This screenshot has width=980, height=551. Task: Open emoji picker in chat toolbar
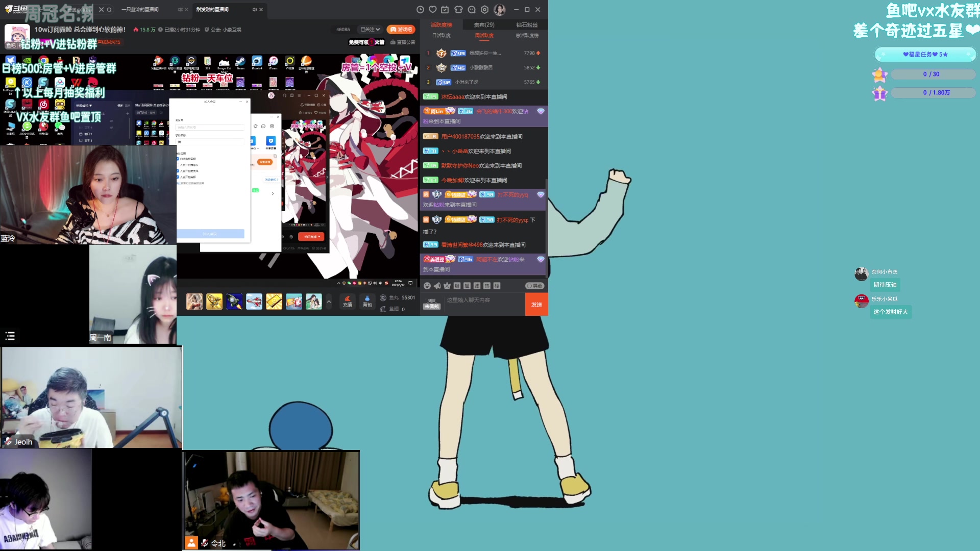(x=427, y=286)
